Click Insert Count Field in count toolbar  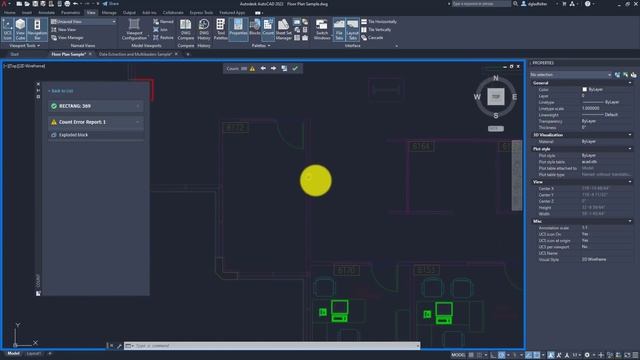284,69
